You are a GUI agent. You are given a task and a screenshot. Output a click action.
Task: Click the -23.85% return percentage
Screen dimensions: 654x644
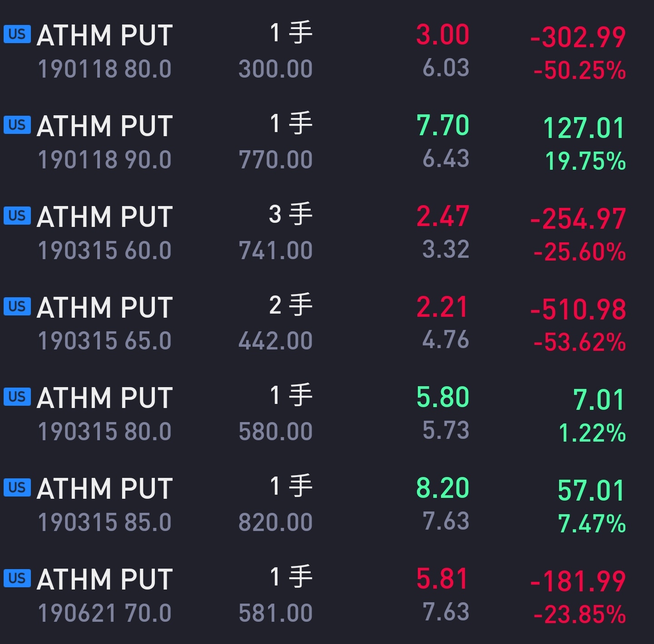coord(580,615)
